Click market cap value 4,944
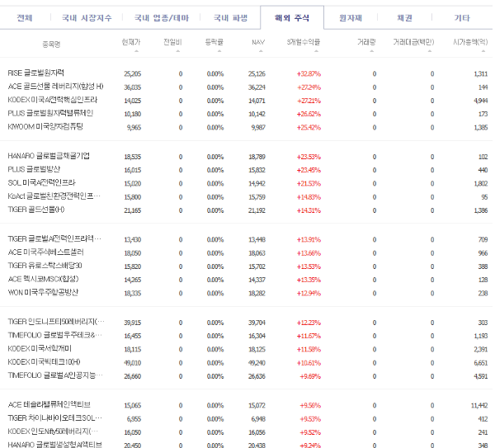 (481, 101)
